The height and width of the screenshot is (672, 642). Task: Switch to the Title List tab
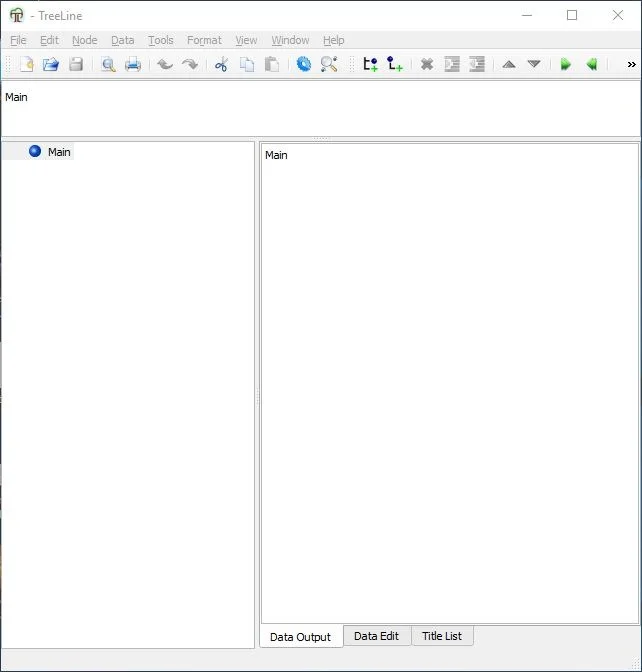point(442,636)
